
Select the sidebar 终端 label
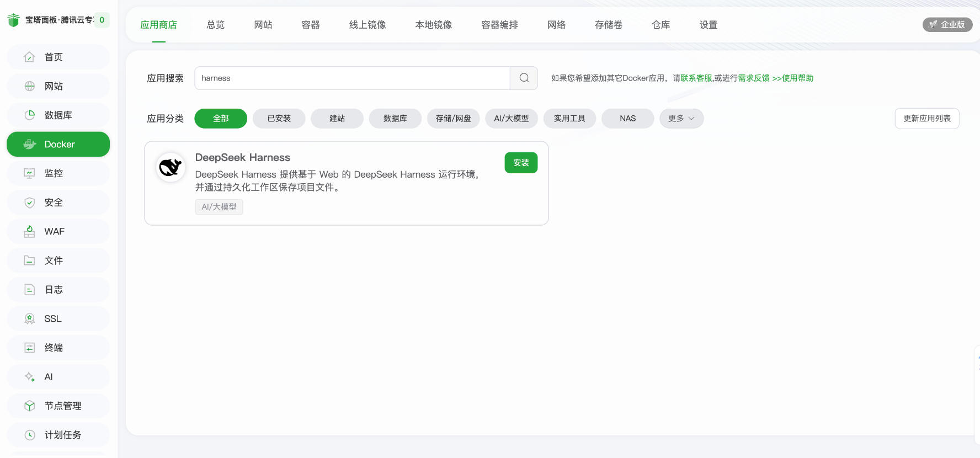click(54, 348)
